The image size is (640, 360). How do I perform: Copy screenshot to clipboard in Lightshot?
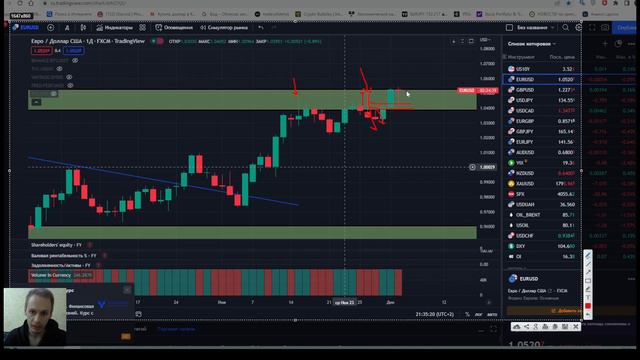tap(555, 327)
